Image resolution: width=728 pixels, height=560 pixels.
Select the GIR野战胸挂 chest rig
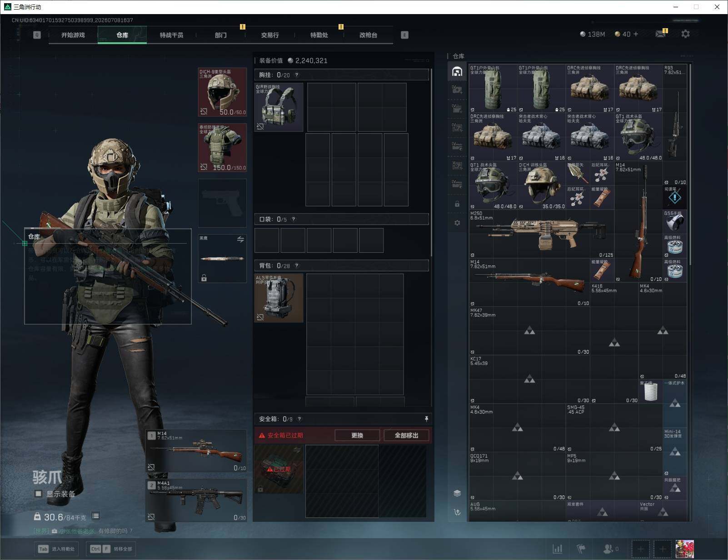coord(279,107)
